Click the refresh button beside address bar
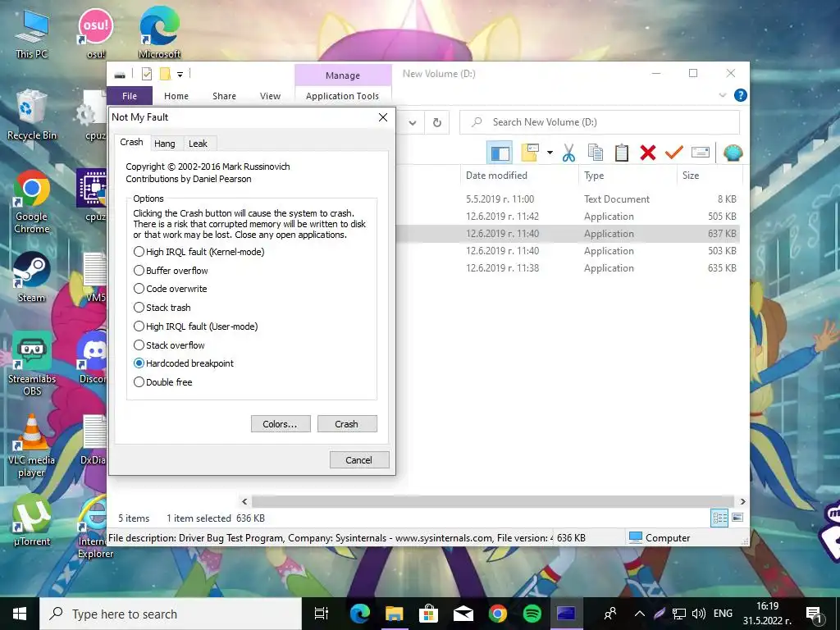Viewport: 840px width, 630px height. click(x=436, y=123)
